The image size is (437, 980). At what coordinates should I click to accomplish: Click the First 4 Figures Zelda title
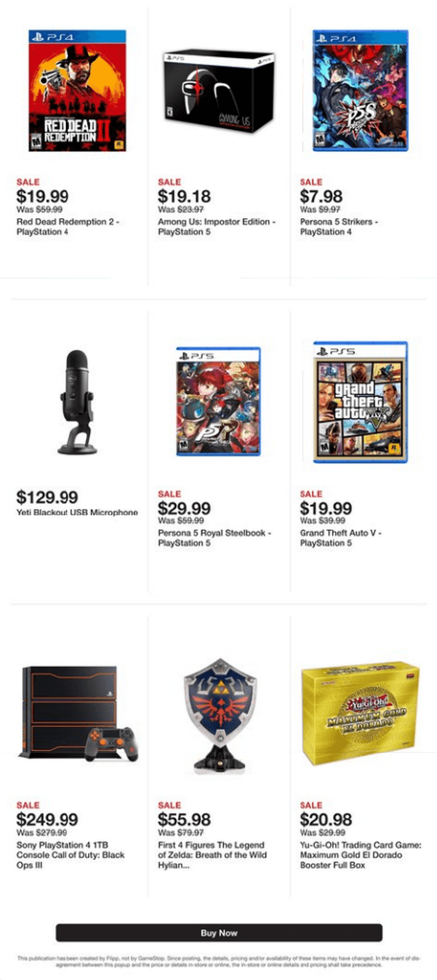pos(212,855)
